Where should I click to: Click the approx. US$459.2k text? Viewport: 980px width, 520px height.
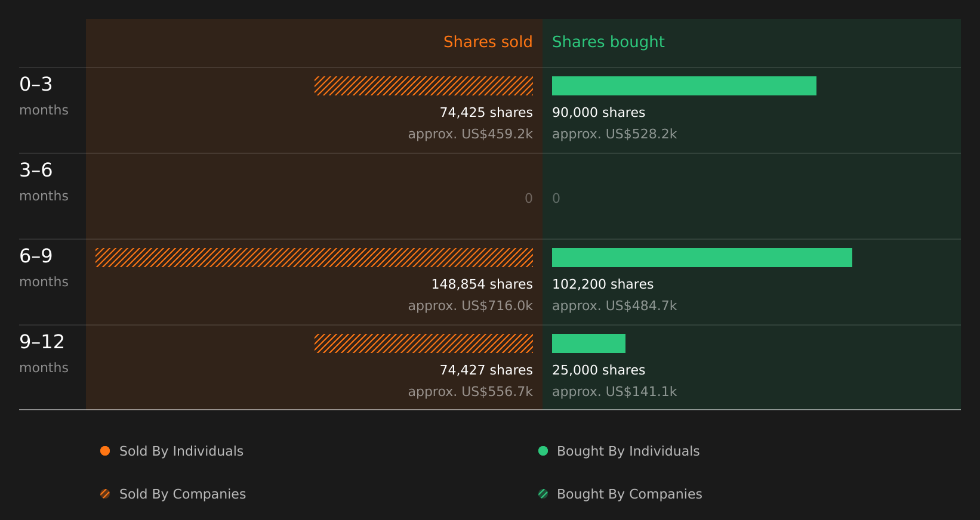coord(470,134)
